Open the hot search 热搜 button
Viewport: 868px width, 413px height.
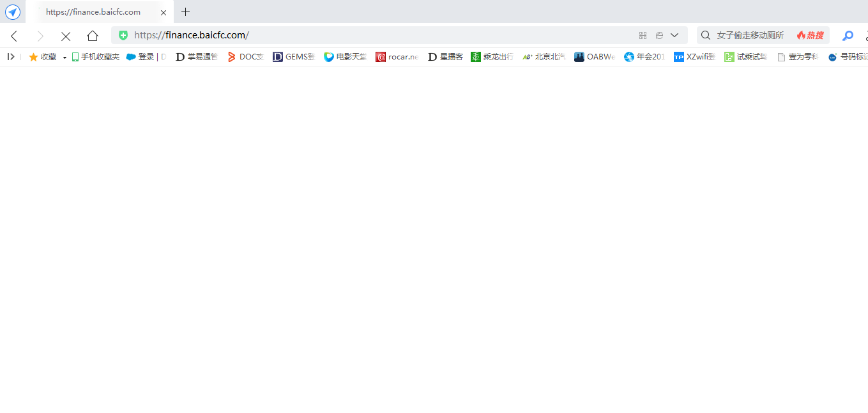pyautogui.click(x=810, y=35)
